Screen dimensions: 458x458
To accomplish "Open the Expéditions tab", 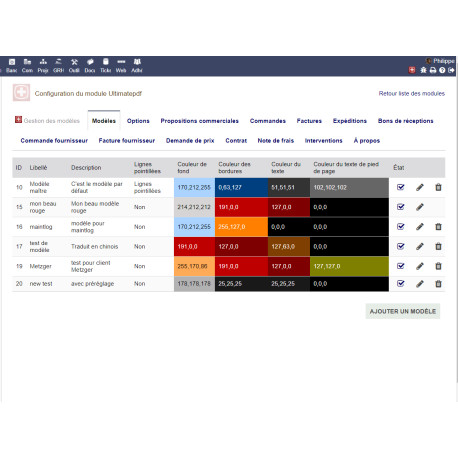I will [x=350, y=121].
